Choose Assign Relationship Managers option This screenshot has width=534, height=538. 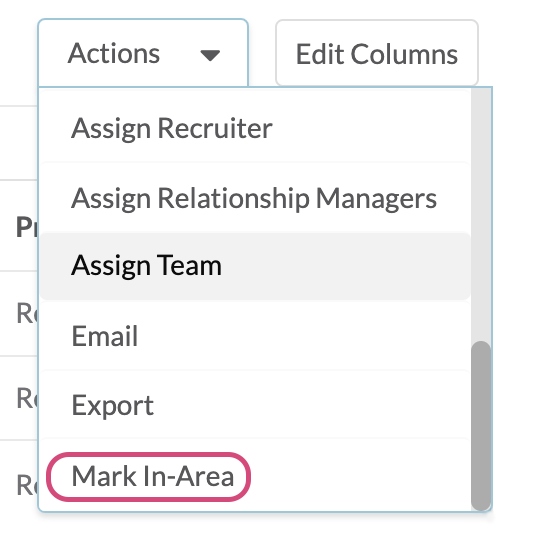coord(255,198)
